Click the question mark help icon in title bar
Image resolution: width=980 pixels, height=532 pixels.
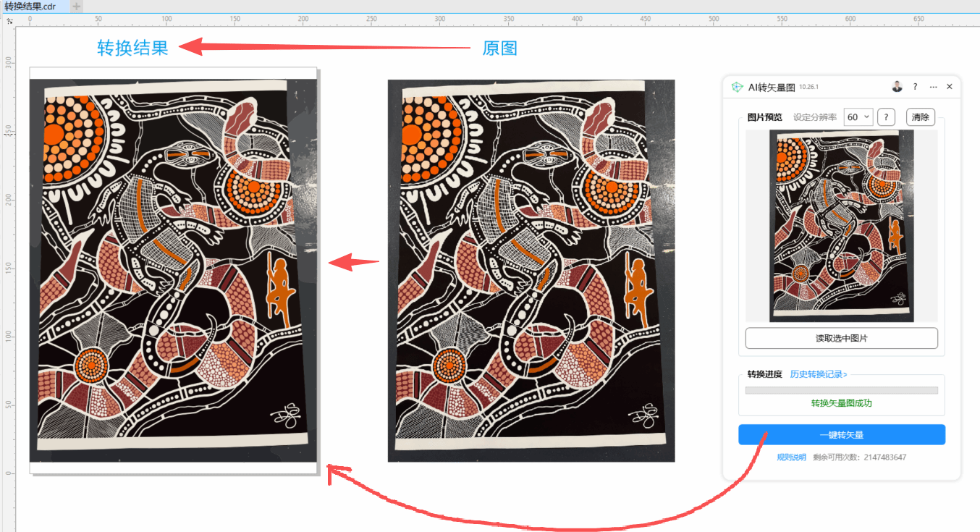pyautogui.click(x=915, y=87)
